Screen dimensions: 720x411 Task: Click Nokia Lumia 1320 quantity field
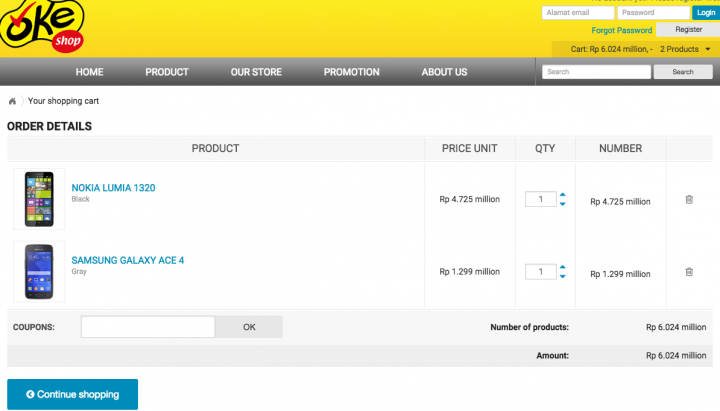tap(541, 199)
